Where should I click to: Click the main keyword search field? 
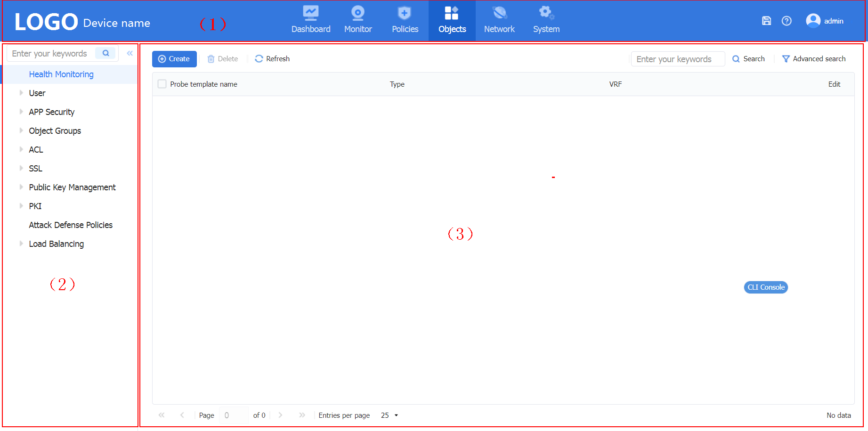677,59
